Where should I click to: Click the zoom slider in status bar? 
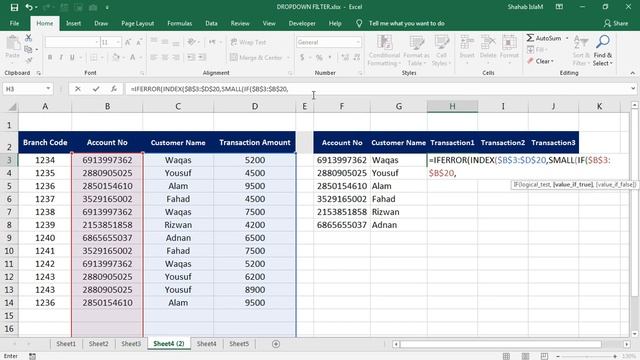click(587, 356)
